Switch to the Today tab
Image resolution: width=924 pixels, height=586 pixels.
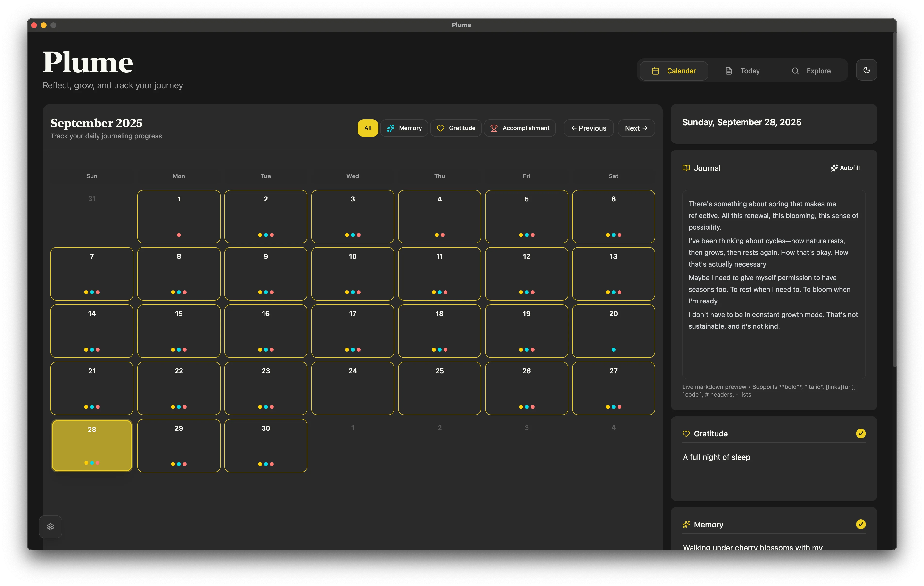tap(742, 71)
